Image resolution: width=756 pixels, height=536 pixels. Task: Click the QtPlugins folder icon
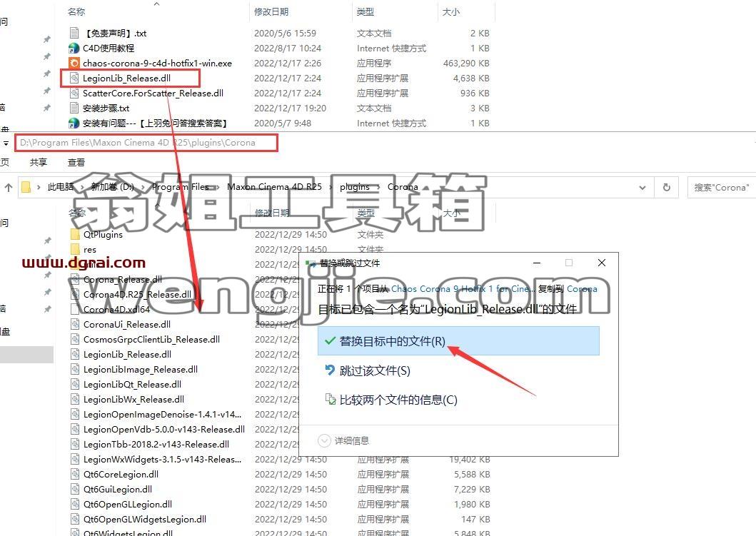tap(75, 234)
